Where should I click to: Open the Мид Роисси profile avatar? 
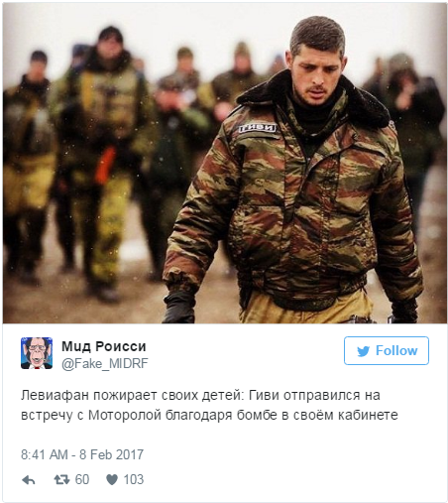coord(37,353)
